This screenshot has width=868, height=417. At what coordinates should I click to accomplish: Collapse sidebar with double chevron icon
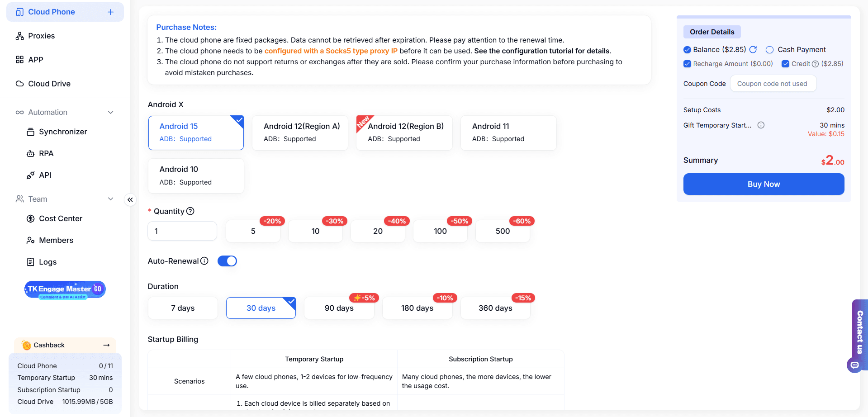130,199
